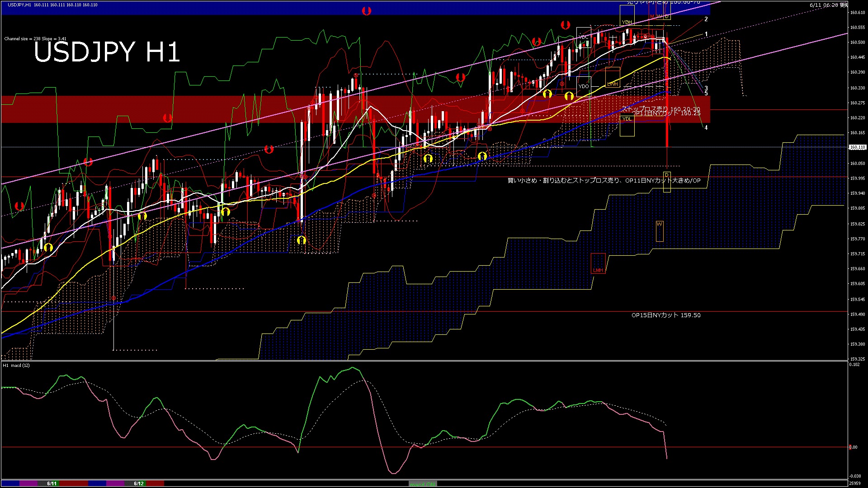Select the leftmost red sell arrow
The height and width of the screenshot is (488, 868).
pos(19,206)
